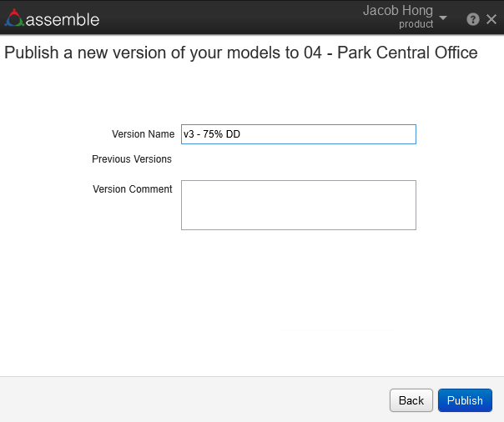Go back using the Back button

coord(411,400)
